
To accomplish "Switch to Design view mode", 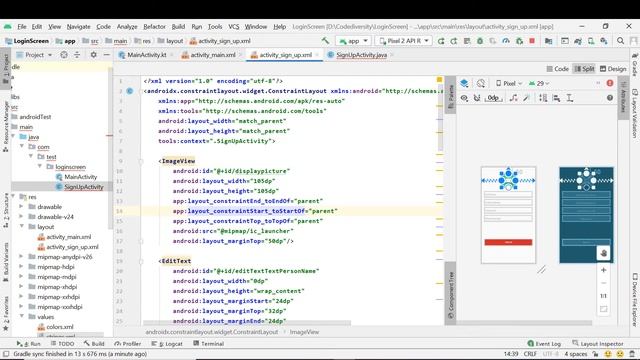I will click(x=613, y=69).
